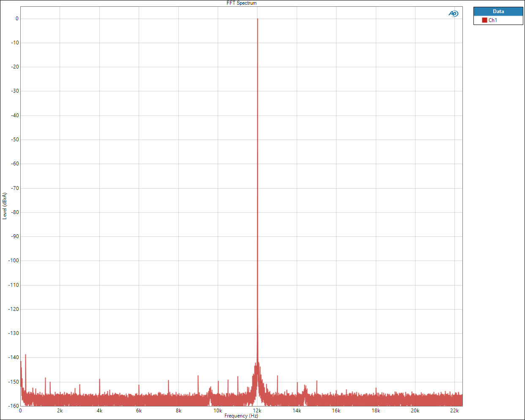The height and width of the screenshot is (420, 525).
Task: Select the -140 level tick label
Action: (14, 357)
